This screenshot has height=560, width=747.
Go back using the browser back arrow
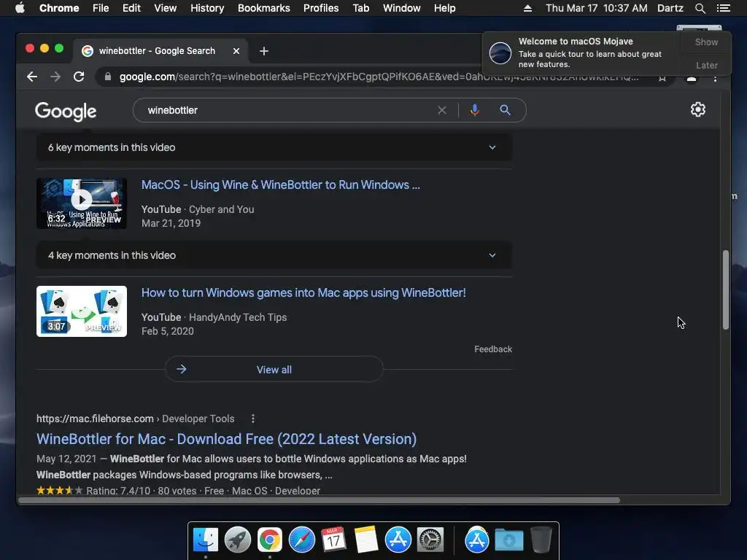click(32, 77)
